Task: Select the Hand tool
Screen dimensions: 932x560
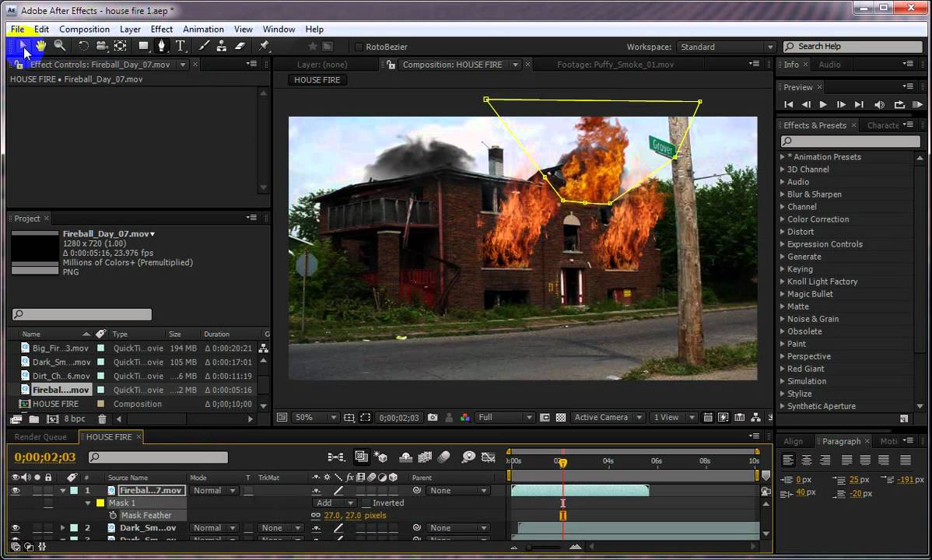Action: tap(40, 46)
